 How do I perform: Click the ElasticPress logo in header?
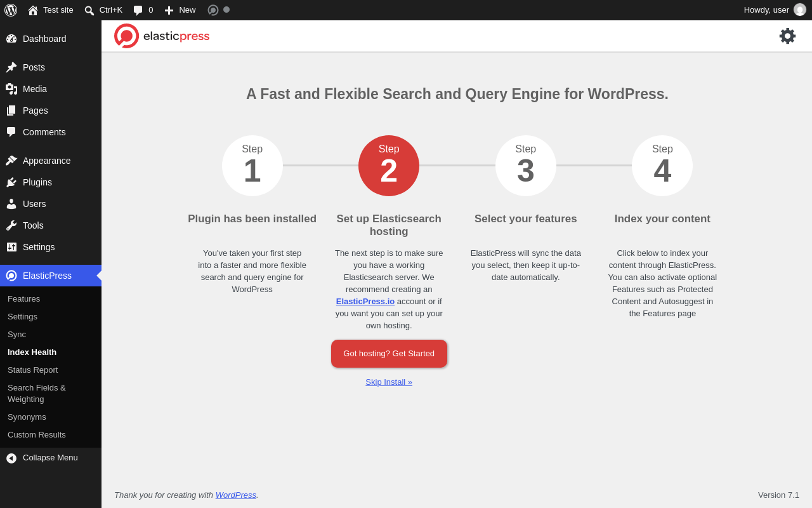click(162, 36)
